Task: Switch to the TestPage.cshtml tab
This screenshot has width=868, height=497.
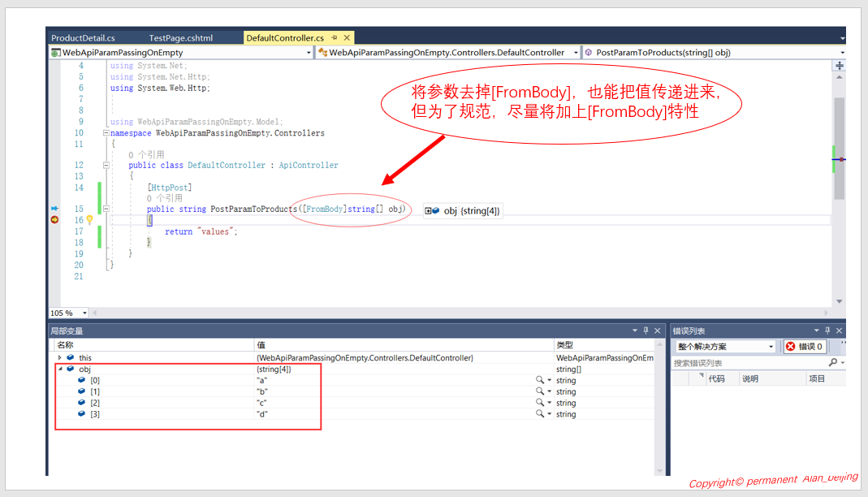Action: 180,37
